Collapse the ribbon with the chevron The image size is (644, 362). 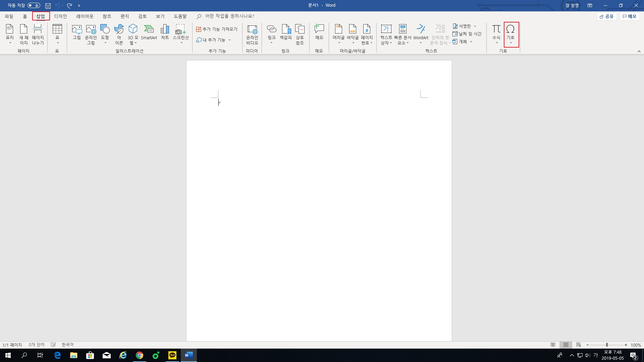click(639, 51)
